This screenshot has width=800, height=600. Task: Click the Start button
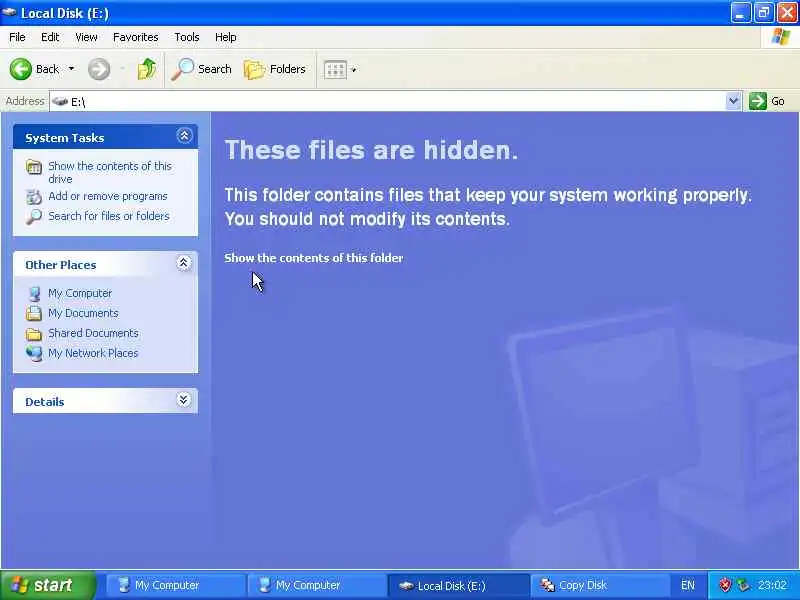(x=47, y=585)
